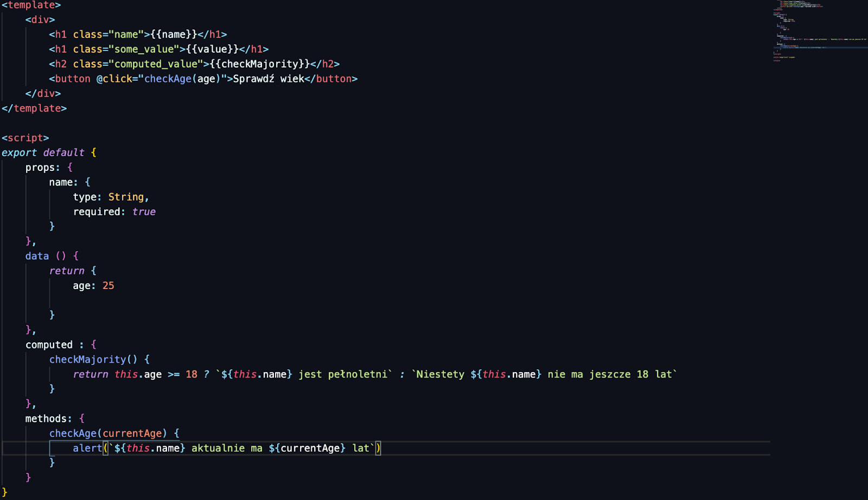Click the {{value}} interpolation
868x500 pixels.
tap(212, 49)
